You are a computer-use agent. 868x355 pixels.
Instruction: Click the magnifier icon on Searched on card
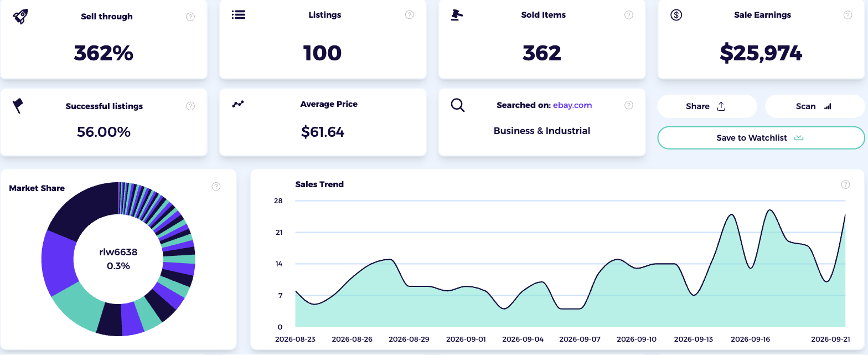pyautogui.click(x=458, y=105)
